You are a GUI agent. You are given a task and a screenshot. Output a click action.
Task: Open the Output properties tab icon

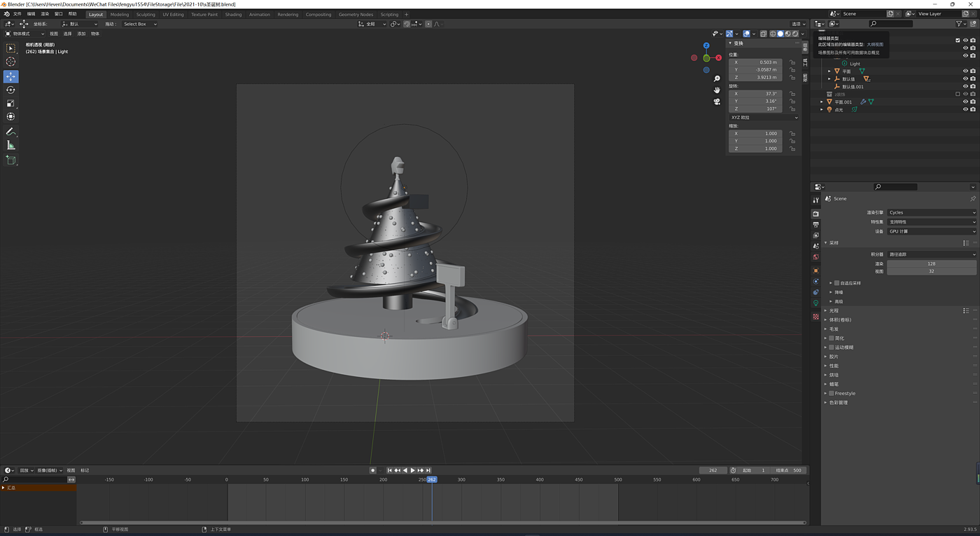click(x=815, y=224)
